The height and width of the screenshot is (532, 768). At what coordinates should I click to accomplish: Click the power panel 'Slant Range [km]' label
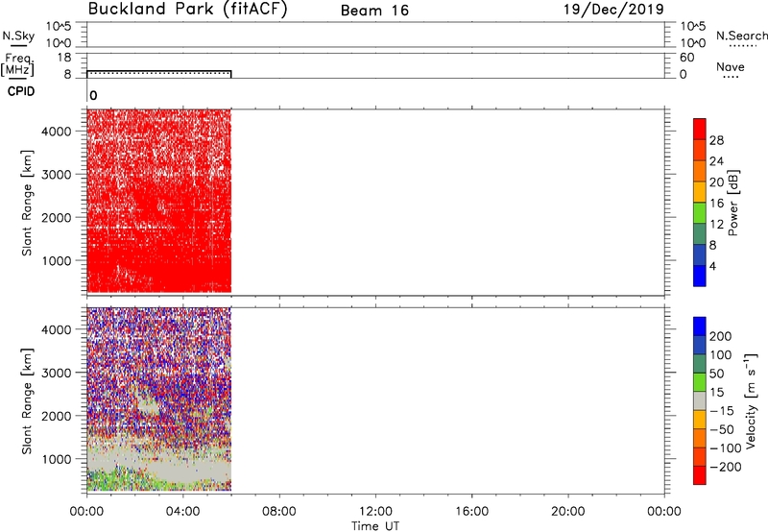[x=27, y=203]
